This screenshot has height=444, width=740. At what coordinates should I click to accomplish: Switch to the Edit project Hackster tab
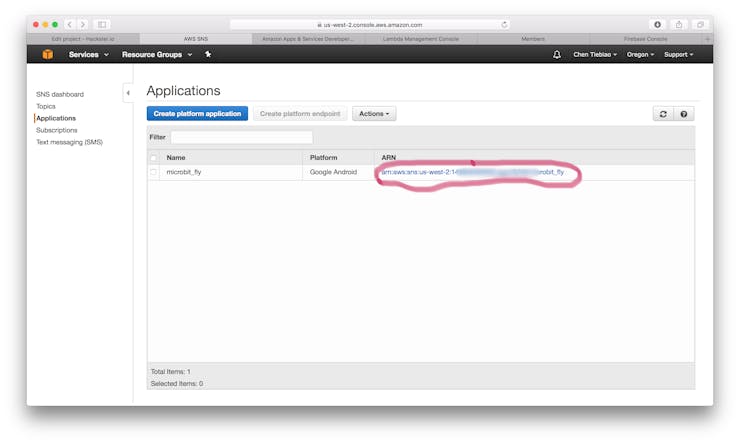click(83, 39)
